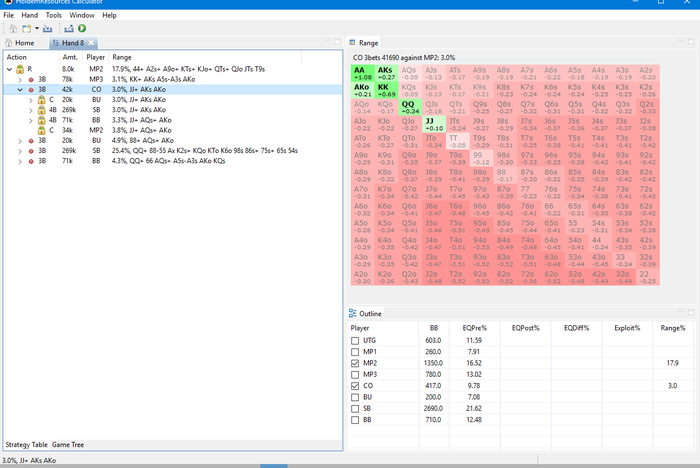Check the UTG player checkbox

coord(355,341)
